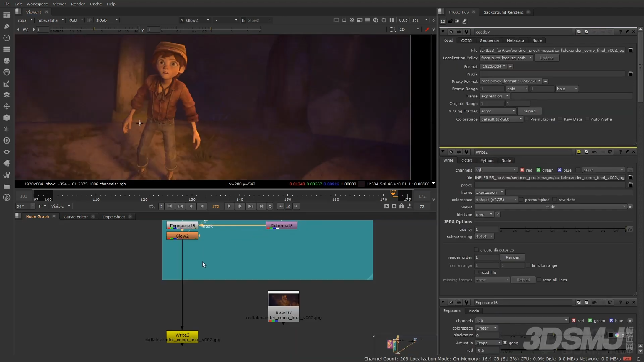This screenshot has height=362, width=644.
Task: Enable limit to range checkbox
Action: coord(528,265)
